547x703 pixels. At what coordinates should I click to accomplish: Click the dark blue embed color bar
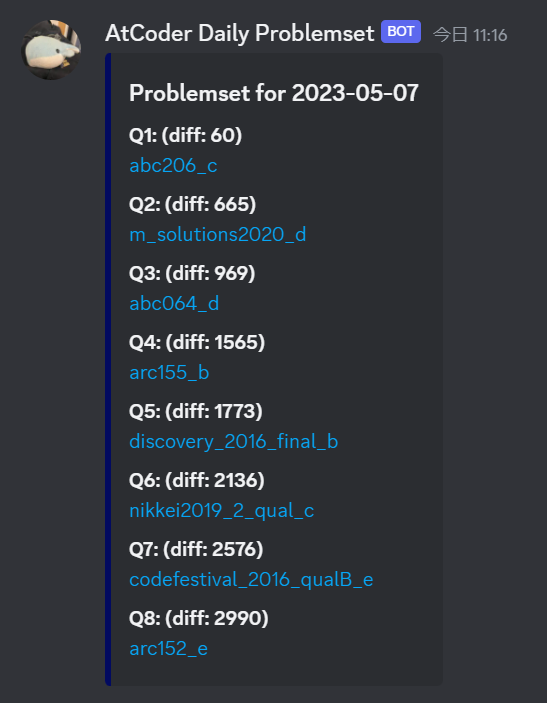(108, 369)
